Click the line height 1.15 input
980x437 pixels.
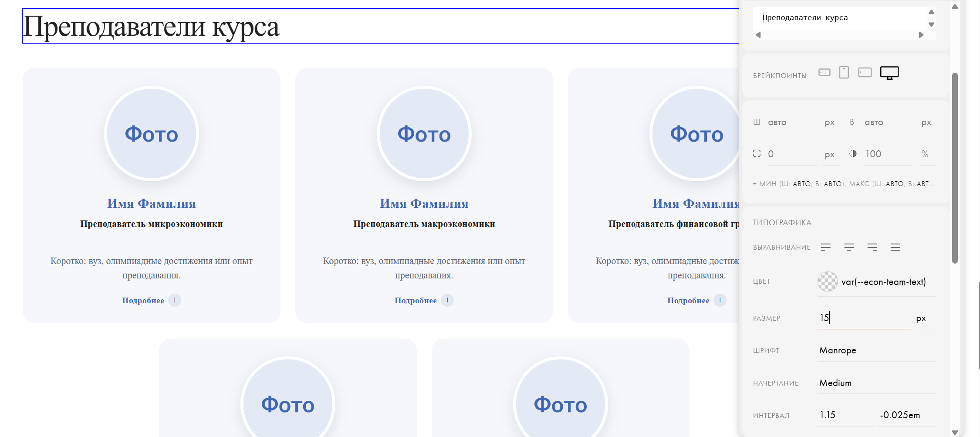point(846,415)
